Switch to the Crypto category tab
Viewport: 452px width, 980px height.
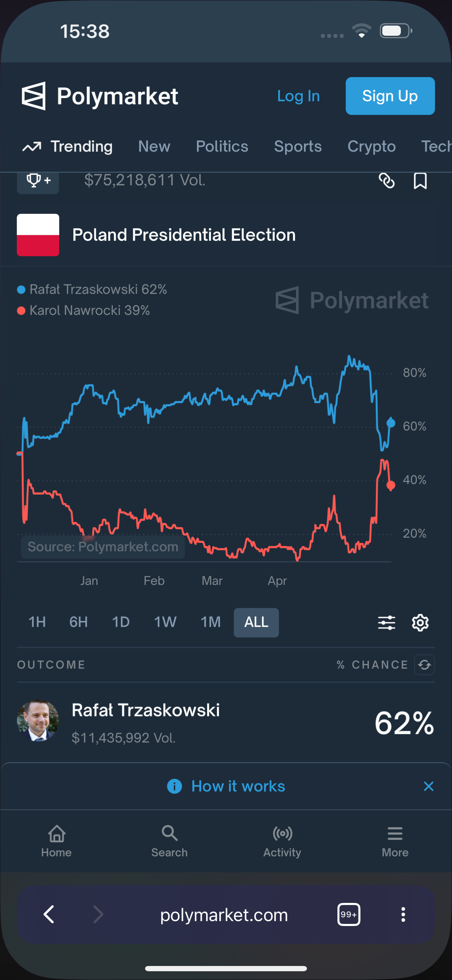pos(371,147)
